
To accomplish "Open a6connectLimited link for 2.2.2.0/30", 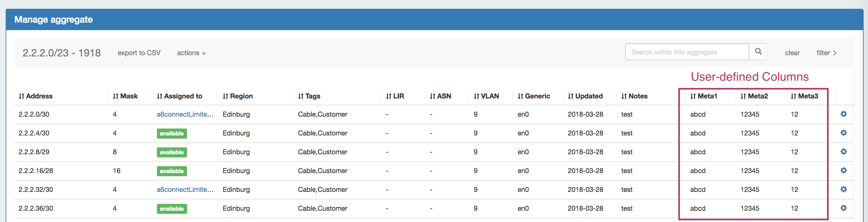I will coord(185,114).
